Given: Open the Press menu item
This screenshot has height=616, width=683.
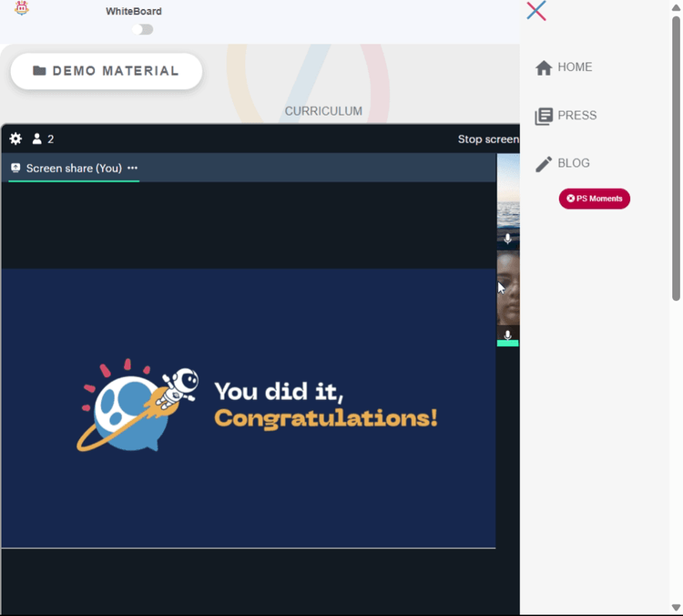Looking at the screenshot, I should (566, 116).
